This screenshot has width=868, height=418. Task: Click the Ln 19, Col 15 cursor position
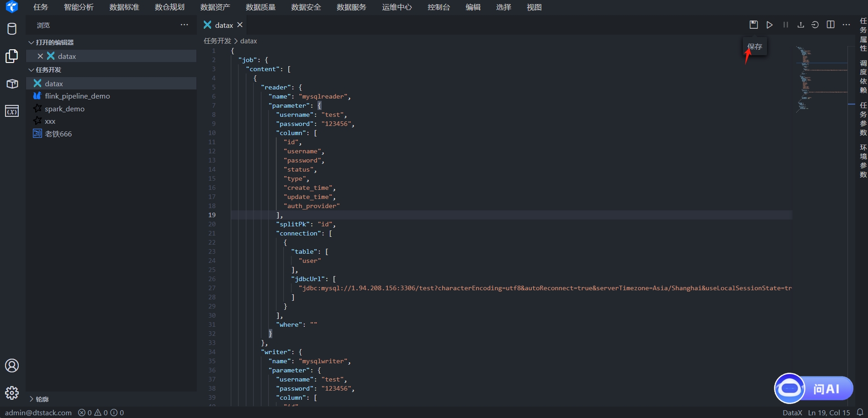tap(829, 413)
